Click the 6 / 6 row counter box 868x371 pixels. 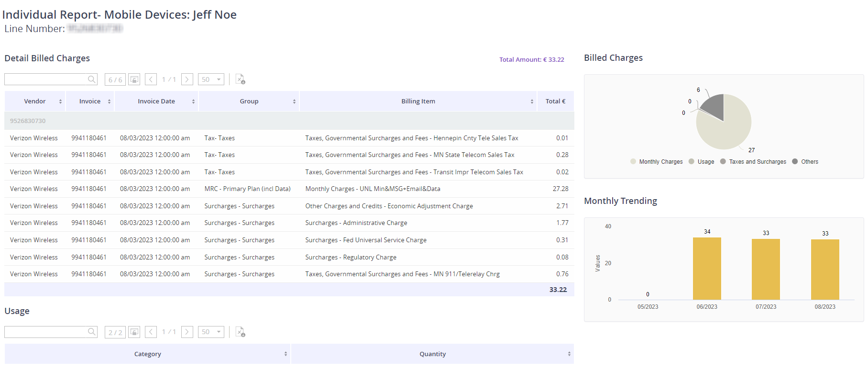click(115, 79)
